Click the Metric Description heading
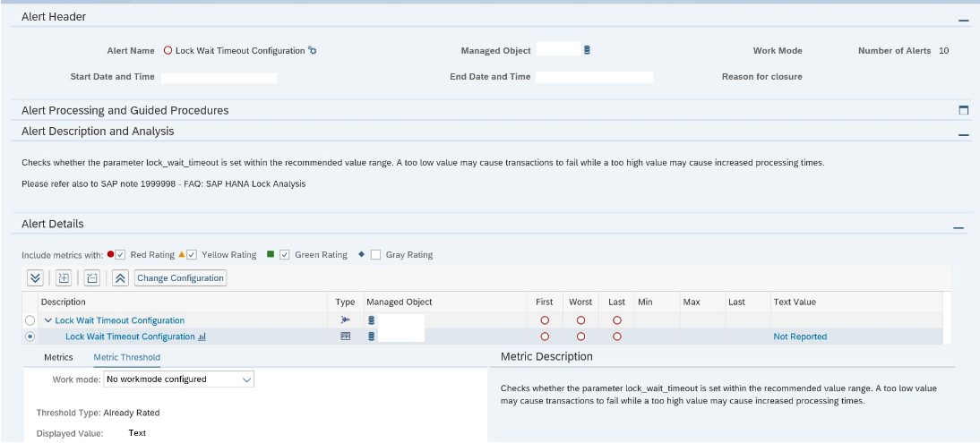The width and height of the screenshot is (980, 443). (x=546, y=357)
